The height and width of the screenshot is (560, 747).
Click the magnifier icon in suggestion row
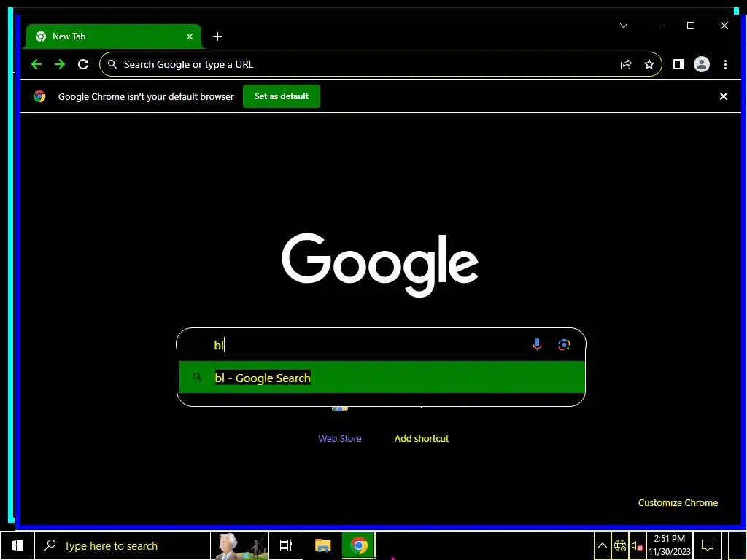coord(197,377)
